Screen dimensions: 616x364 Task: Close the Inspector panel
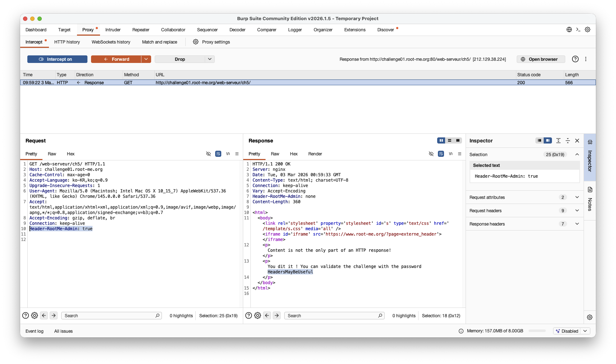click(x=577, y=141)
